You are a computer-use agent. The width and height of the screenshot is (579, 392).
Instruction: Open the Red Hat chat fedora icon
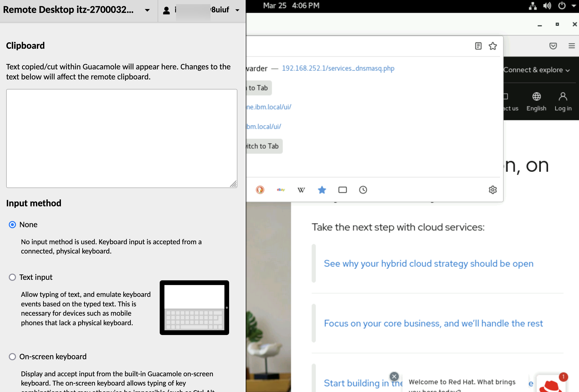(x=551, y=384)
